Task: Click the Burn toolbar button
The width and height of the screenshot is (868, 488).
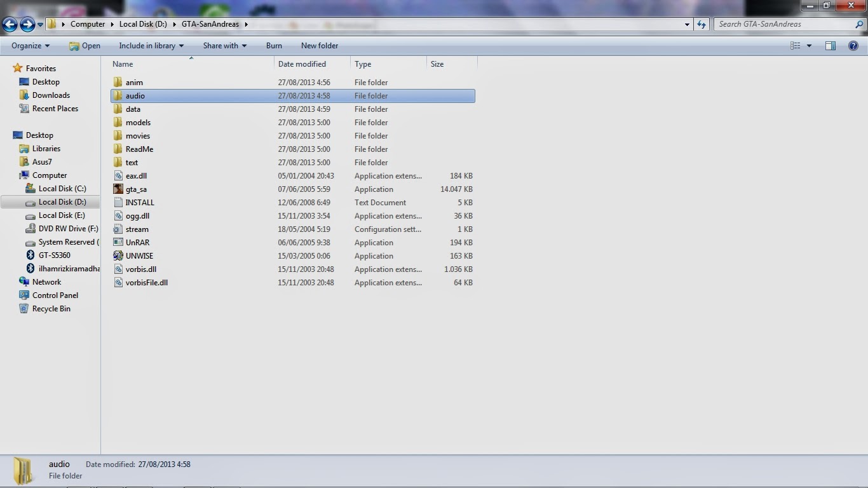Action: [274, 46]
